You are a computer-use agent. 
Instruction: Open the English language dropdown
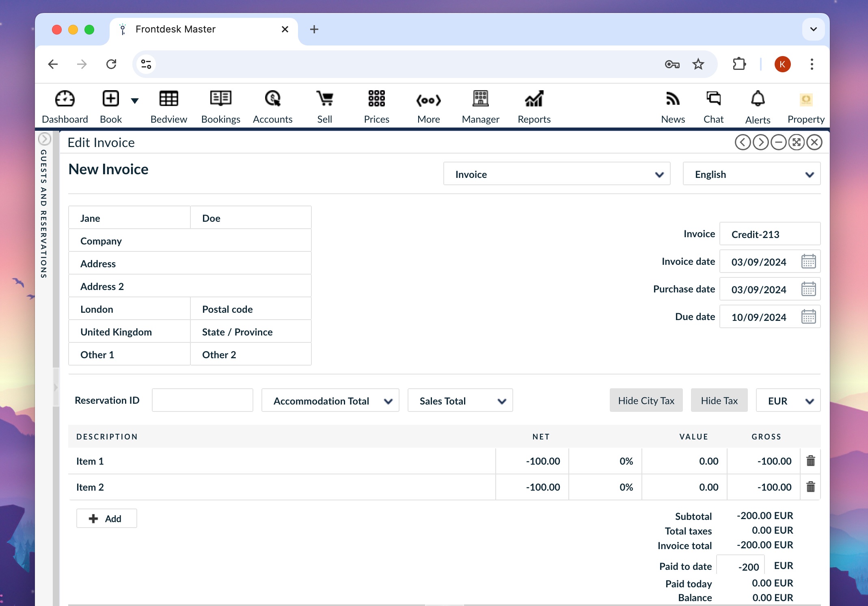[751, 174]
